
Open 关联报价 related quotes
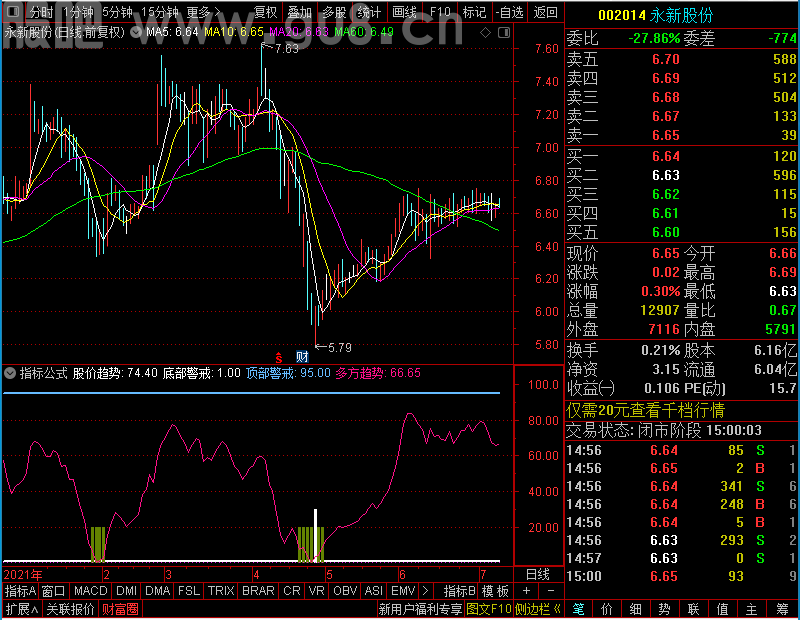(x=70, y=609)
